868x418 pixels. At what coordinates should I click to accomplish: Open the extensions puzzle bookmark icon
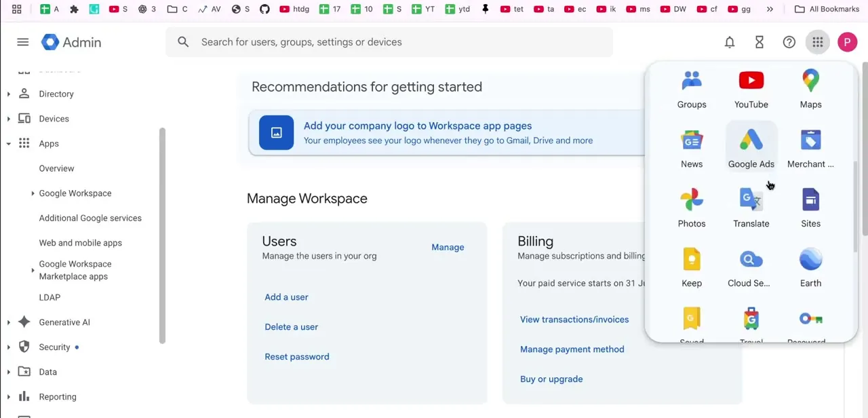75,9
